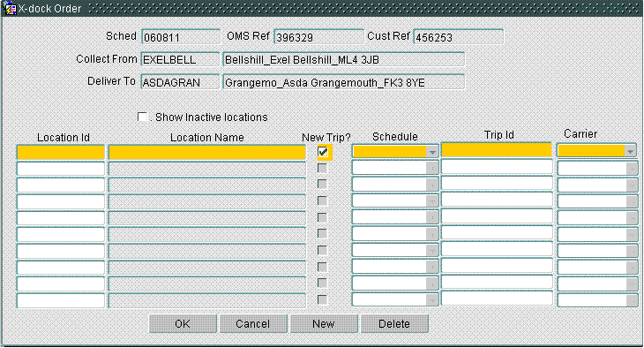Image resolution: width=644 pixels, height=348 pixels.
Task: Open Carrier dropdown in first highlighted row
Action: (x=631, y=151)
